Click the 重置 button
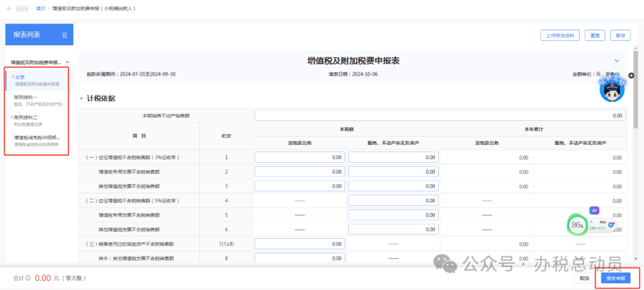Viewport: 644px width, 290px height. pos(595,35)
